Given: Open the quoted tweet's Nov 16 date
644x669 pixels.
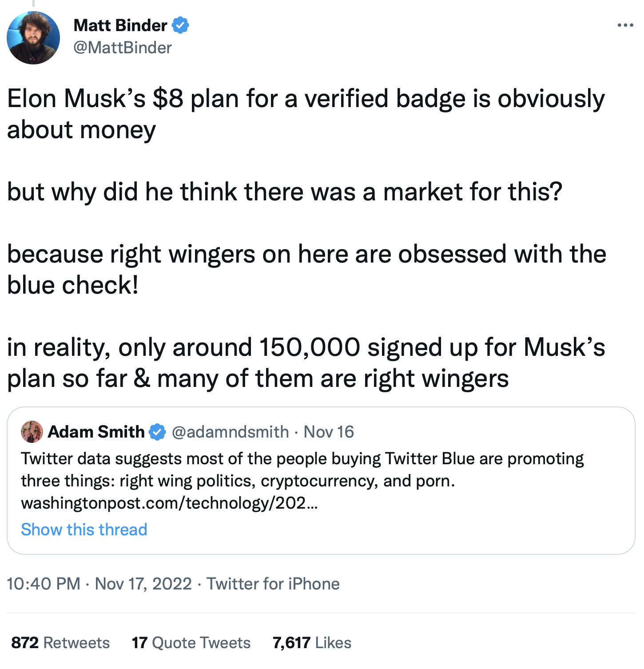Looking at the screenshot, I should coord(329,432).
